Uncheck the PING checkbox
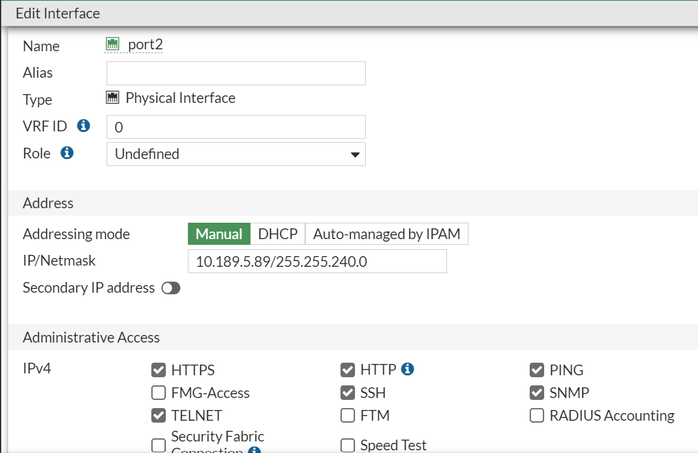 click(538, 370)
